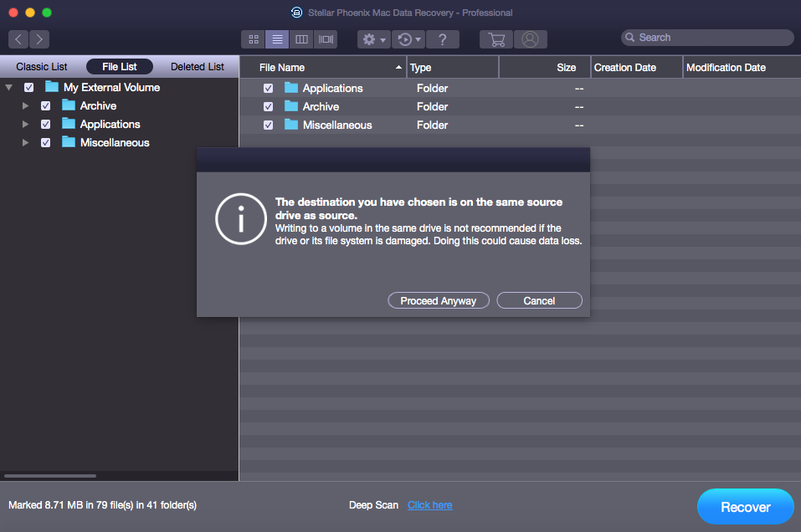This screenshot has width=801, height=532.
Task: Open help with the question mark
Action: (443, 39)
